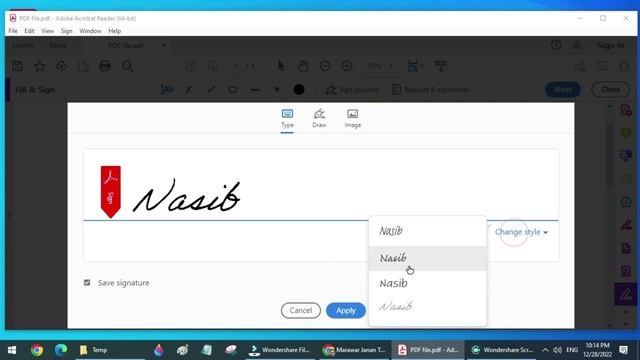This screenshot has height=360, width=640.
Task: Click the zoom in plus icon
Action: [x=347, y=66]
